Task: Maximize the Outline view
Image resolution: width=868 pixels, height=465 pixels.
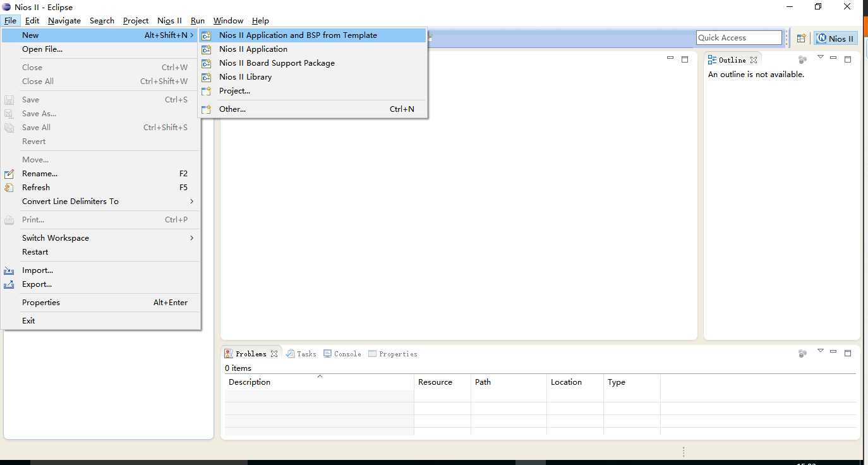Action: click(x=848, y=59)
